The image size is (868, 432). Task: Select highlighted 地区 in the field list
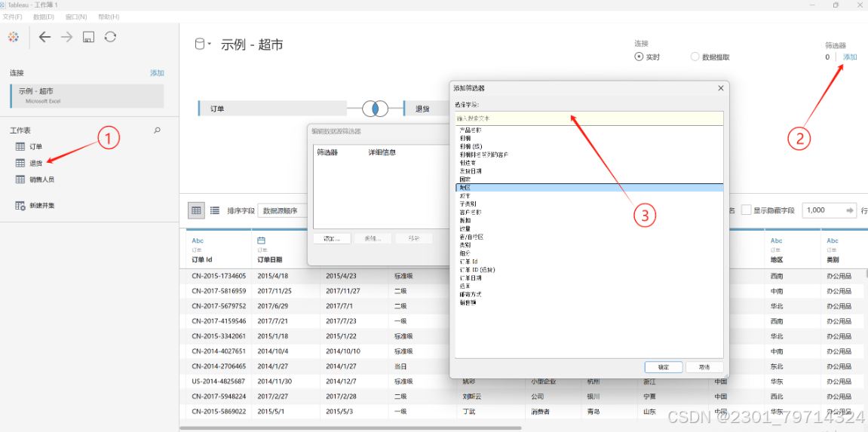point(589,188)
